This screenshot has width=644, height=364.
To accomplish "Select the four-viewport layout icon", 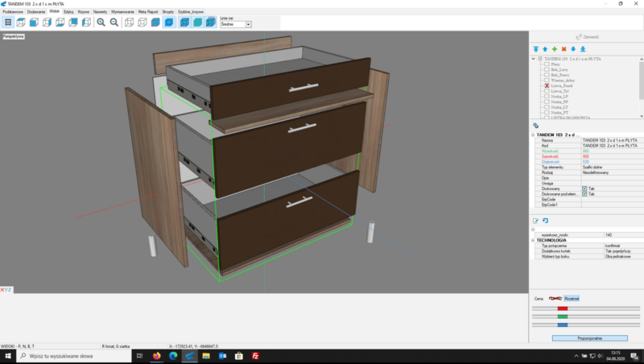I will 8,23.
